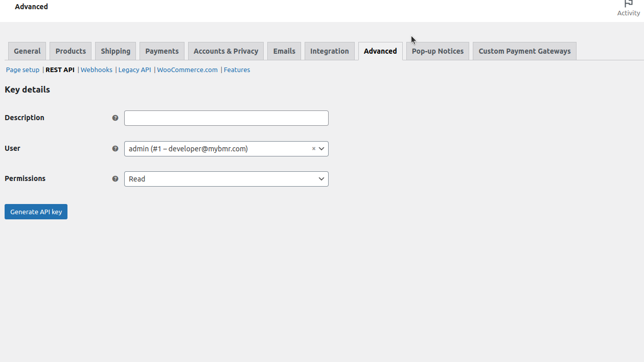Go to the Shipping tab
The image size is (644, 362).
(116, 51)
